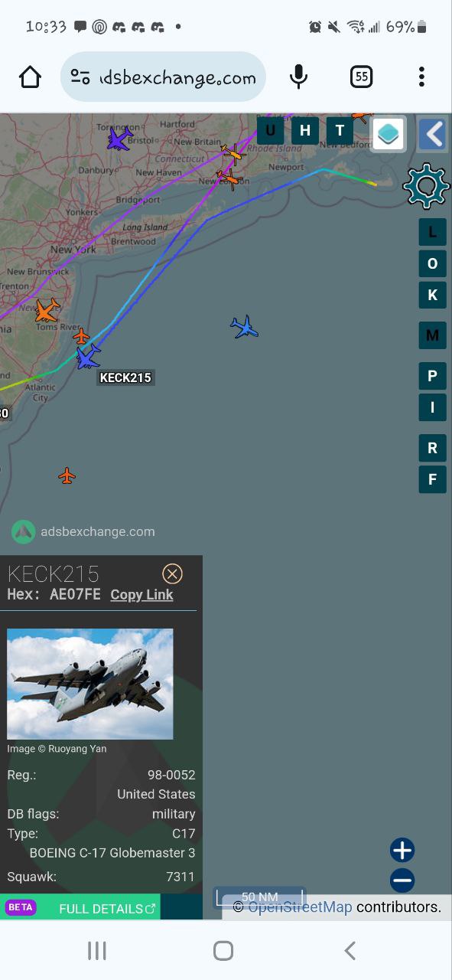Toggle the L labels button
The height and width of the screenshot is (980, 452).
pos(432,232)
